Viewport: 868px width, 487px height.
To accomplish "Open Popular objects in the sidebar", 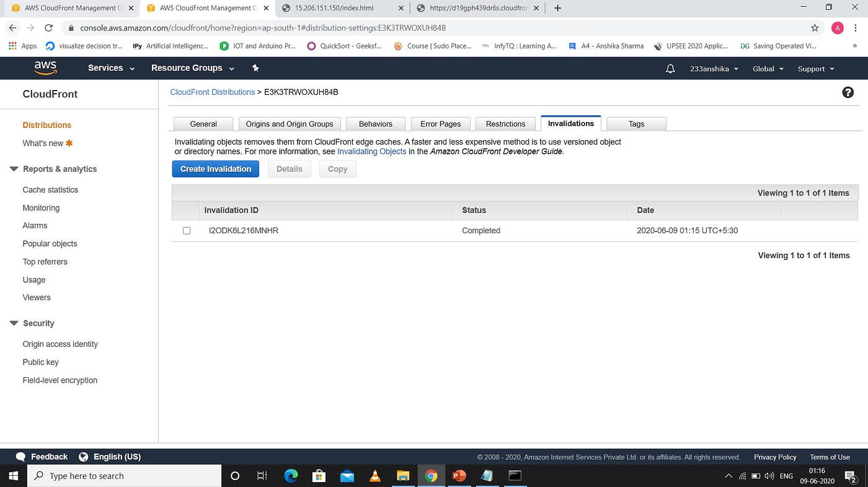I will (50, 244).
